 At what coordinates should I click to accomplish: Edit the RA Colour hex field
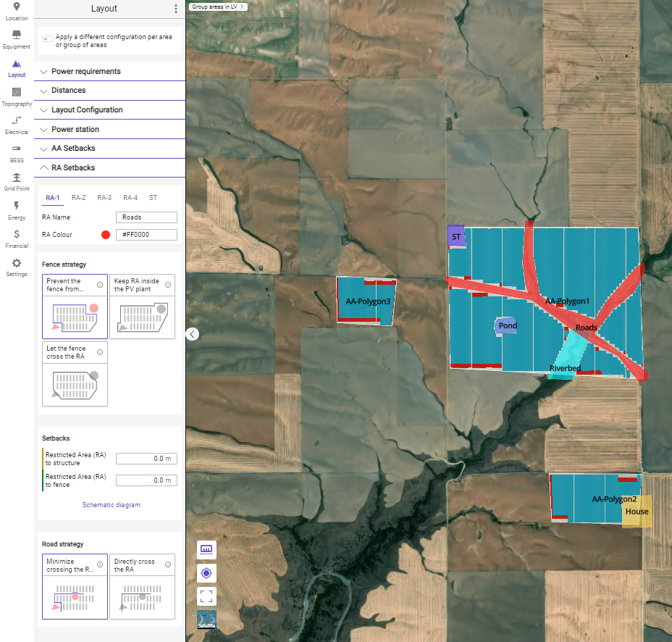146,235
